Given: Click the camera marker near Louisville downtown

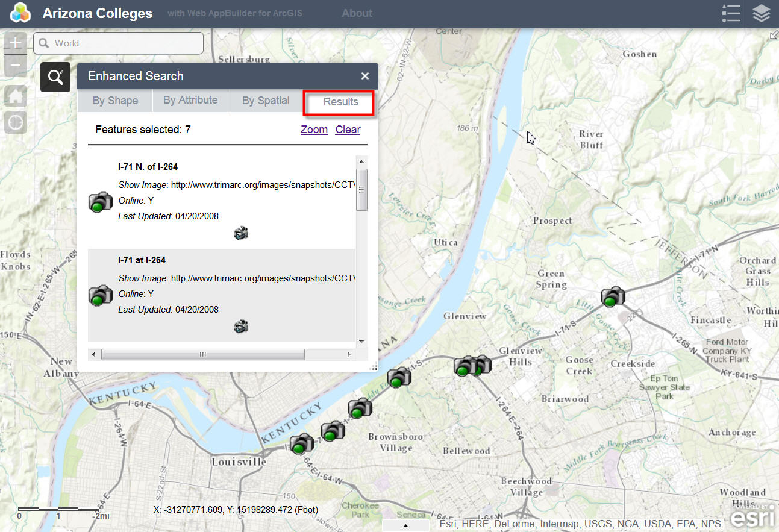Looking at the screenshot, I should click(x=302, y=444).
